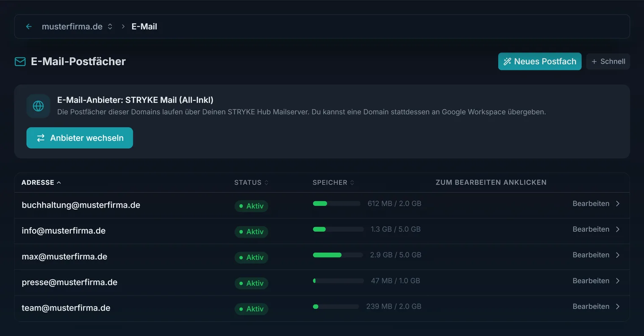Click the envelope icon beside E-Mail-Postfächer
644x336 pixels.
[20, 62]
